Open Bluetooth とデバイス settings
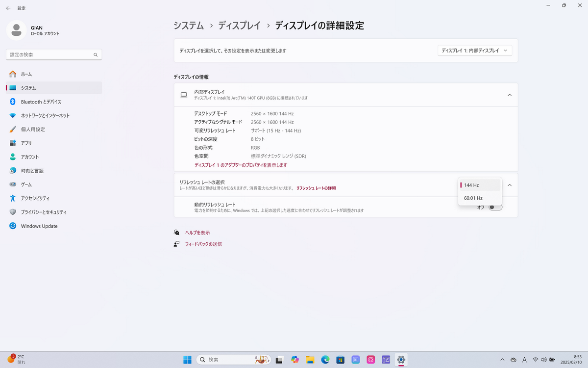Screen dimensions: 588x368 tap(41, 102)
